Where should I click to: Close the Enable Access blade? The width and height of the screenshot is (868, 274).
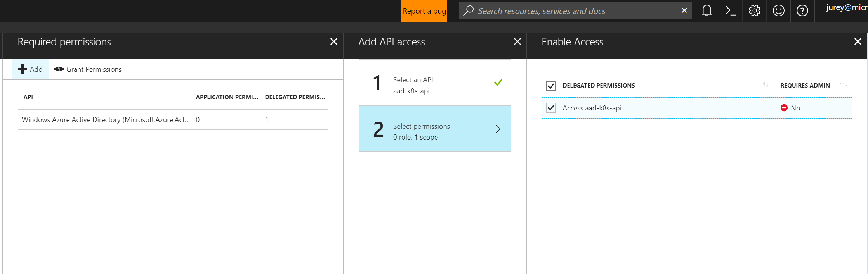click(858, 41)
